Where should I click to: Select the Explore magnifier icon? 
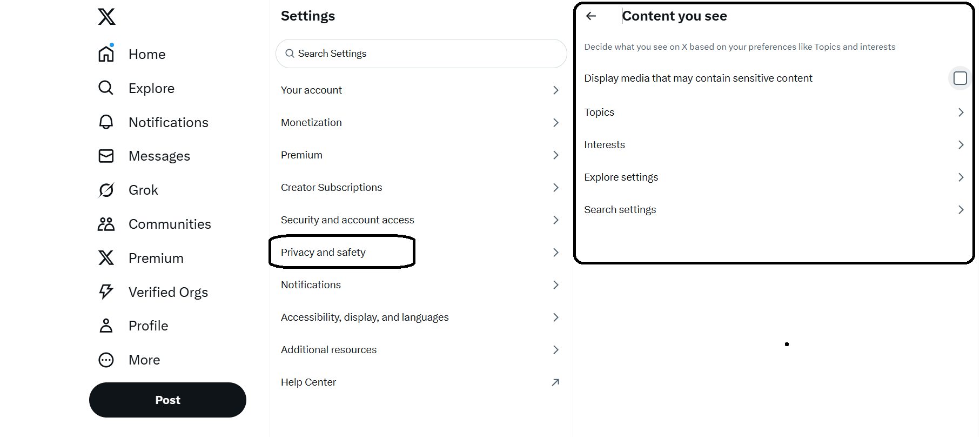pos(106,88)
